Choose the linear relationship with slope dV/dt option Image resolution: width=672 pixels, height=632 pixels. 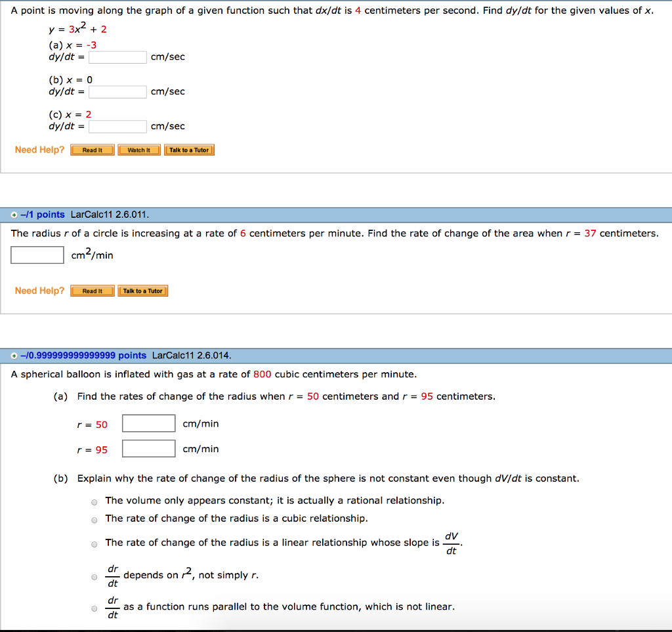pyautogui.click(x=94, y=543)
